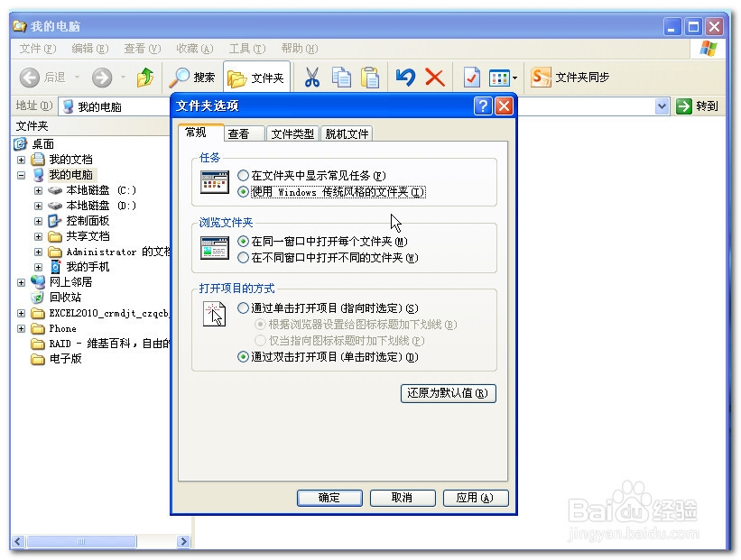Click the Undo arrow icon

click(x=406, y=77)
